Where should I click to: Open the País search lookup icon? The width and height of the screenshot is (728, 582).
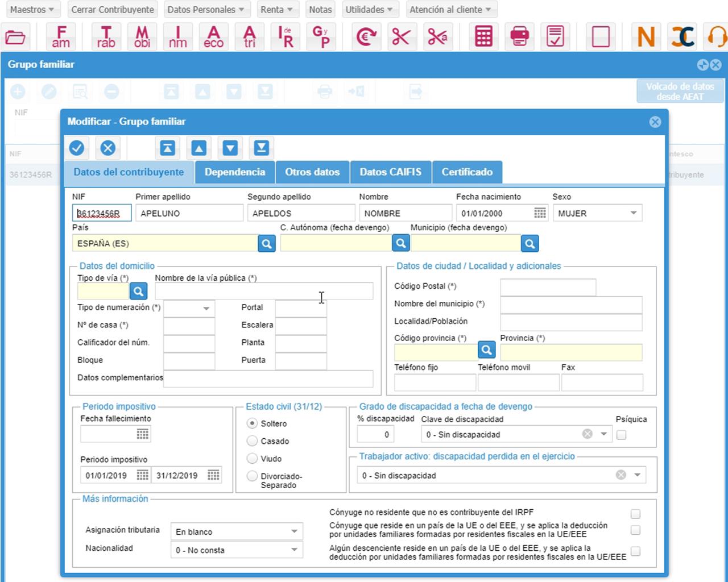(266, 243)
